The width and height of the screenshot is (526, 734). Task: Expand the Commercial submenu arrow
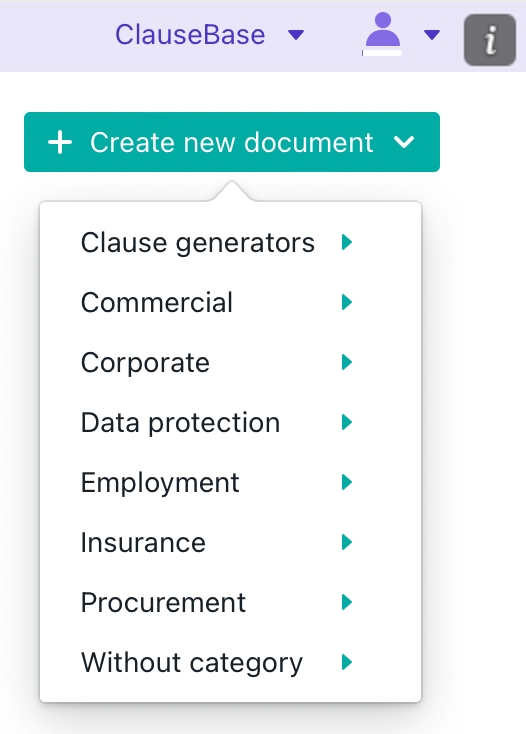(347, 302)
